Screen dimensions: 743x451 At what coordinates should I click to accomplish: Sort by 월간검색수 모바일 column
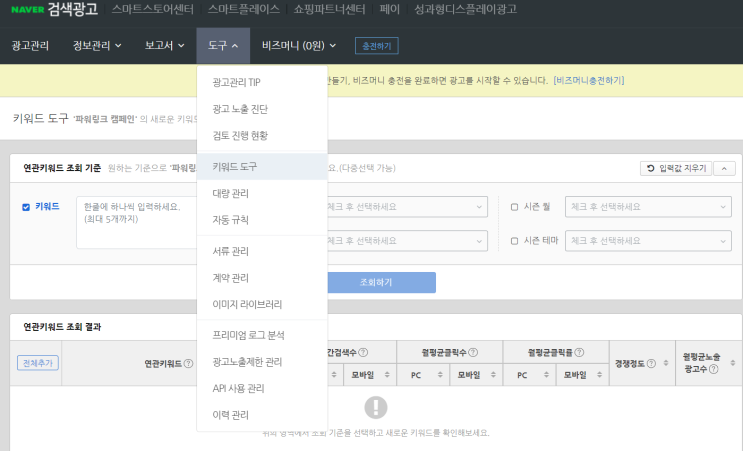387,375
